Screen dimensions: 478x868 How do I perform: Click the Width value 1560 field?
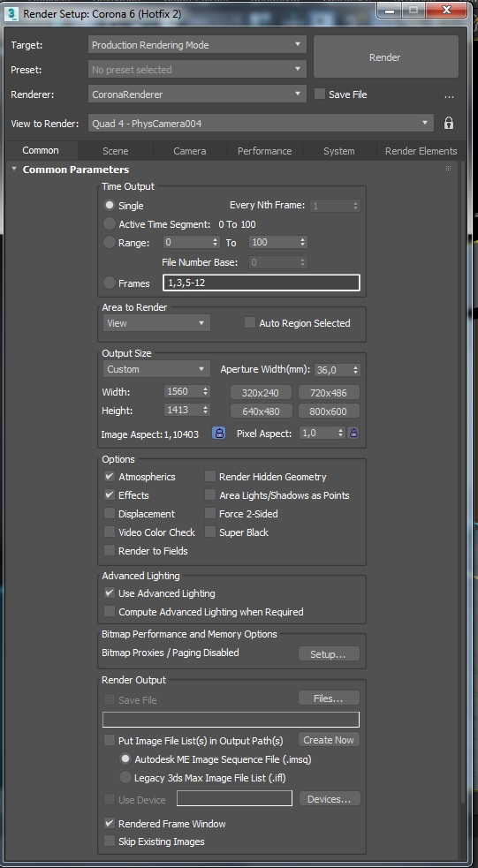[x=183, y=391]
